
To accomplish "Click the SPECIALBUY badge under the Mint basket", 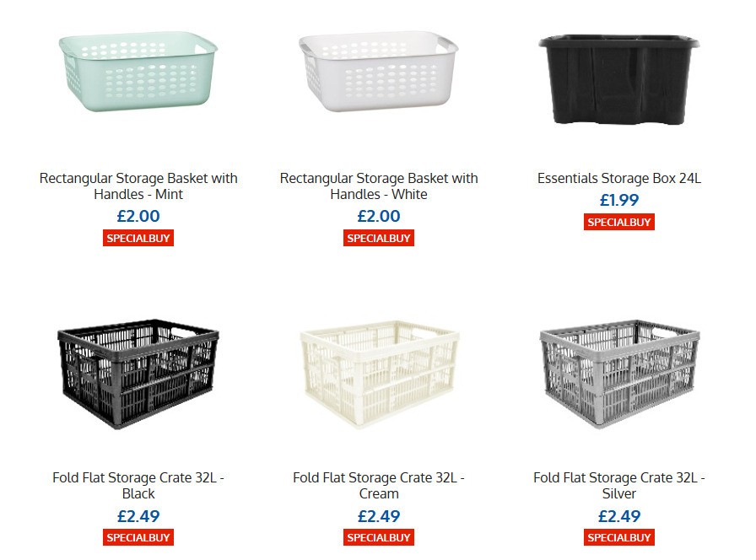I will [138, 238].
